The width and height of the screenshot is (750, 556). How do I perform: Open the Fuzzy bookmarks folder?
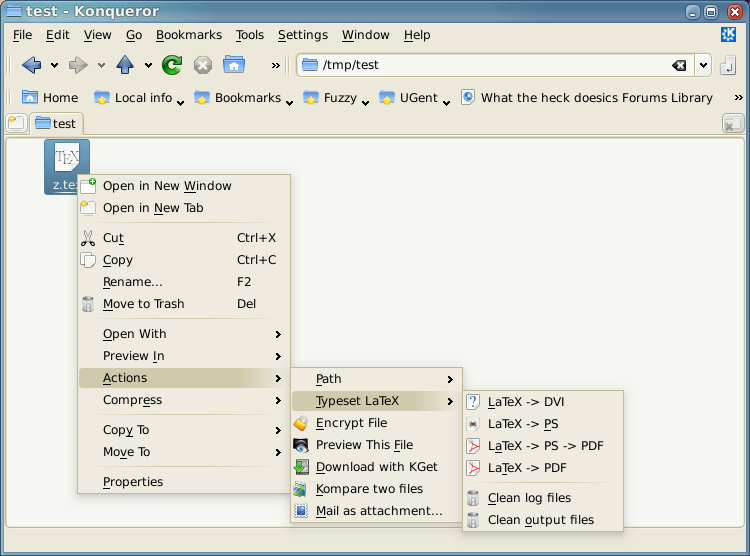click(x=336, y=98)
